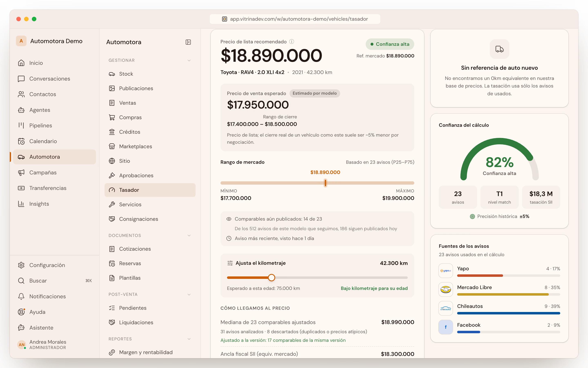The height and width of the screenshot is (368, 588).
Task: Click the Sitio globe icon
Action: pos(112,161)
